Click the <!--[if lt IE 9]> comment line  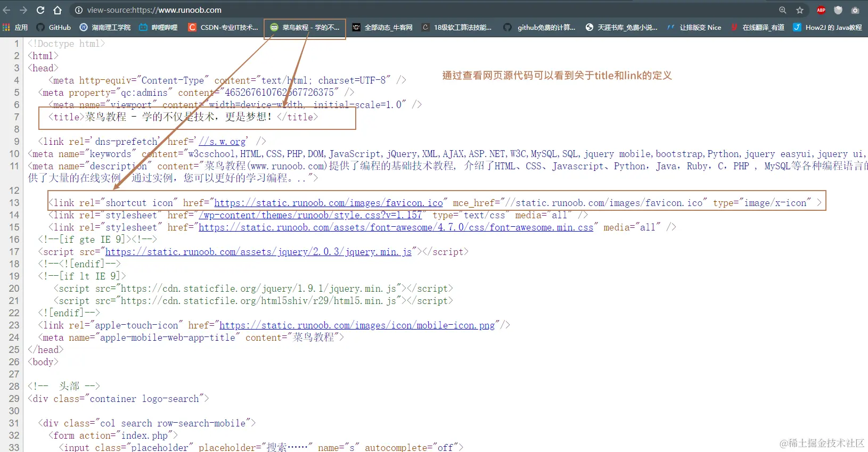(x=82, y=276)
